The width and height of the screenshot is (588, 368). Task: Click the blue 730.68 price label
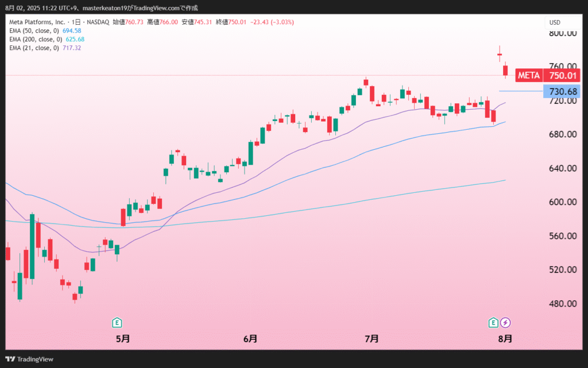coord(562,91)
